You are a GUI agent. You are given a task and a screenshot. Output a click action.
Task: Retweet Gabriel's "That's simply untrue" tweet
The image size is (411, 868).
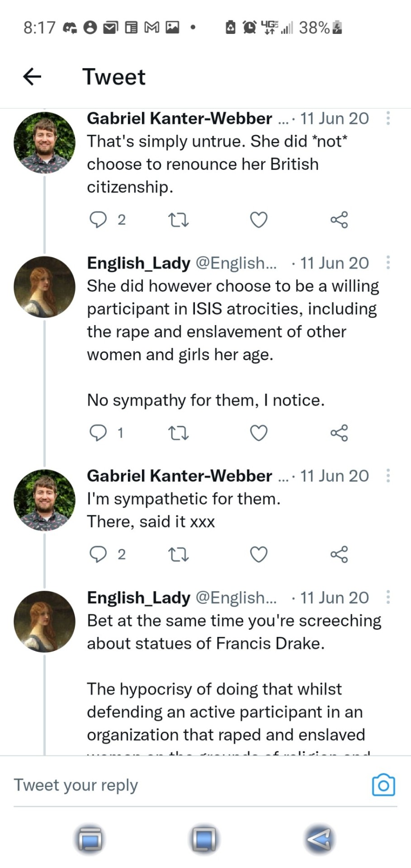coord(178,220)
